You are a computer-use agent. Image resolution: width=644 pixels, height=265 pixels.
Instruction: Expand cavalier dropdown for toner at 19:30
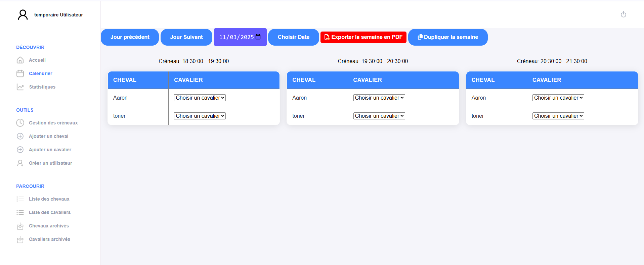(379, 116)
